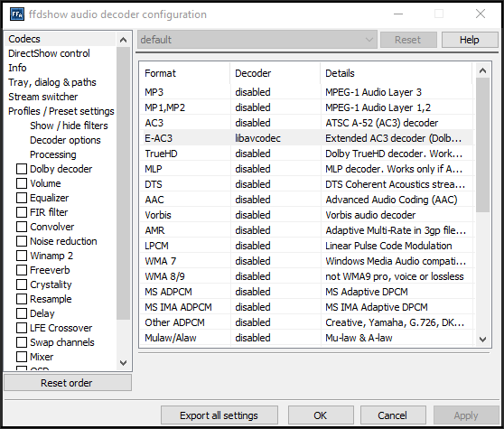Open decoder choice for E-AC3 row
Screen dimensions: 504x429
[x=257, y=138]
